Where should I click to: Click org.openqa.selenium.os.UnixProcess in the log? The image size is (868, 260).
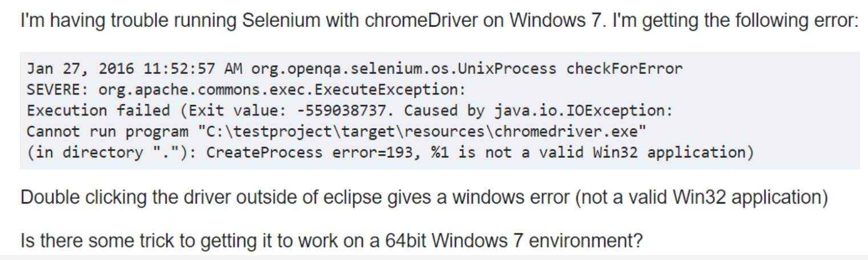coord(403,69)
